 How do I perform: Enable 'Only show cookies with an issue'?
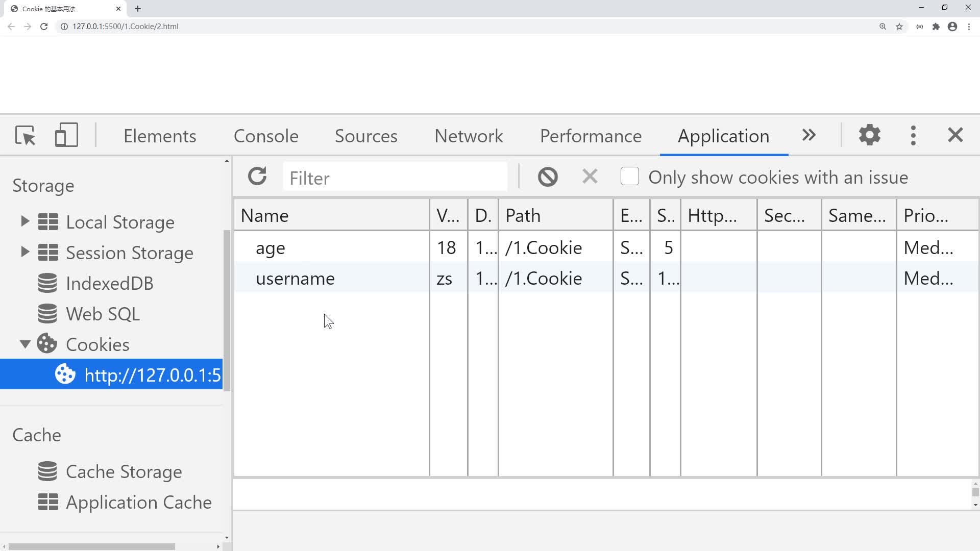(x=629, y=177)
